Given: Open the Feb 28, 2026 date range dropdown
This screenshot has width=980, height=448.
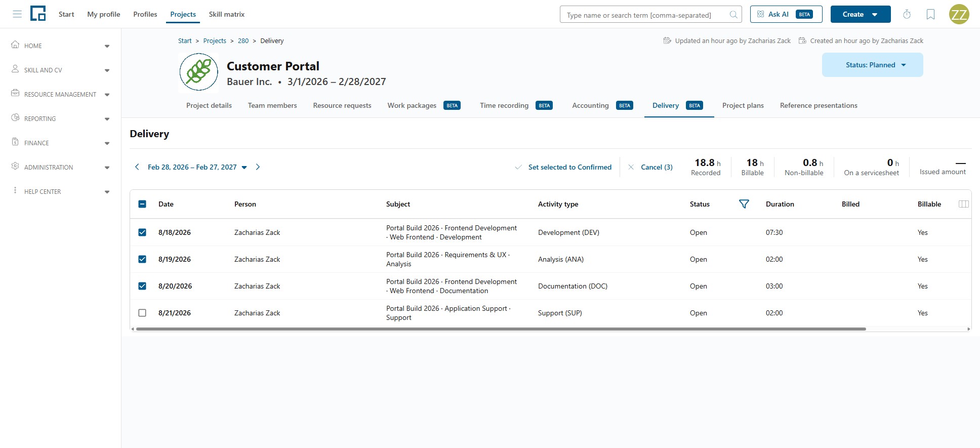Looking at the screenshot, I should (197, 167).
